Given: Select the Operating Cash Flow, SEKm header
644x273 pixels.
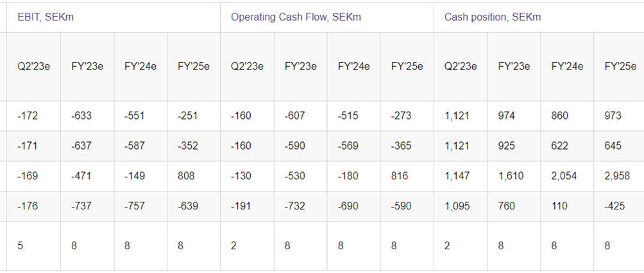Looking at the screenshot, I should 296,17.
